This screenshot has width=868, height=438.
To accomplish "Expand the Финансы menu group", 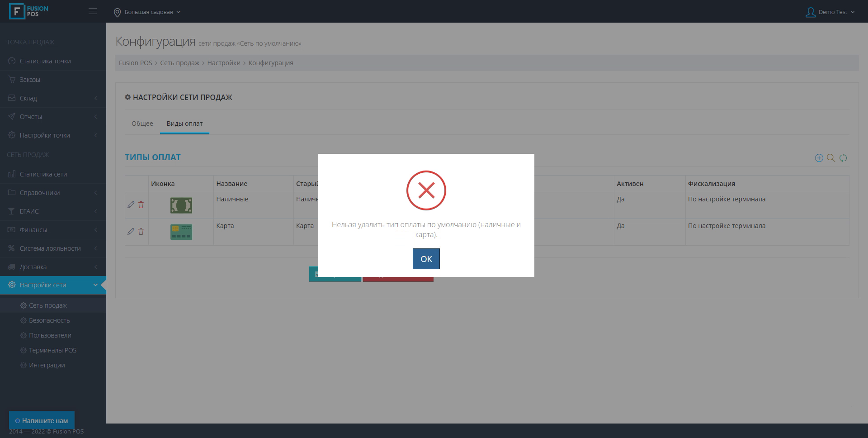I will click(53, 230).
